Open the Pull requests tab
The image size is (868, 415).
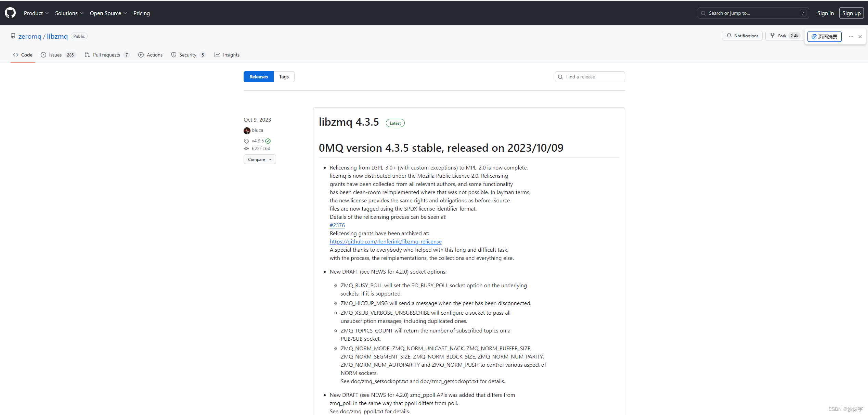point(106,54)
